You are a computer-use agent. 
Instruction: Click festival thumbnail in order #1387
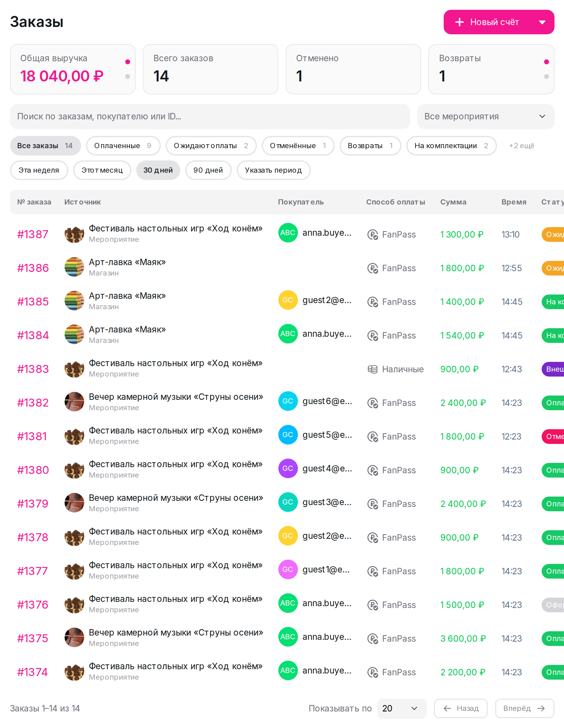pyautogui.click(x=74, y=233)
